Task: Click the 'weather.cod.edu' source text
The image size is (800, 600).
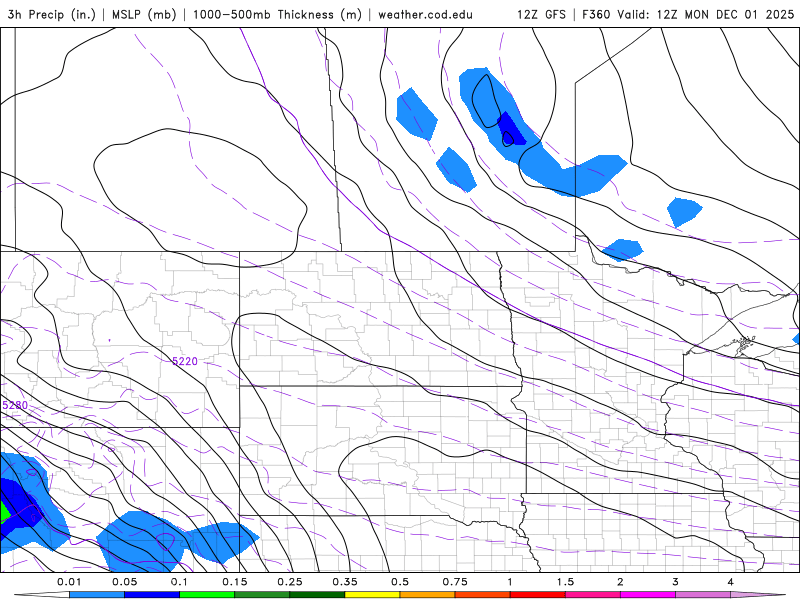Action: point(425,14)
